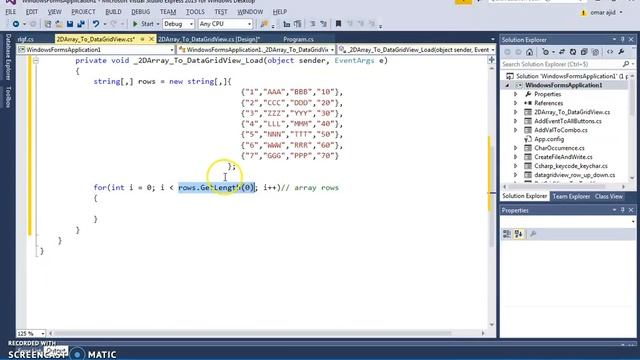Switch to the Team Explorer tab
Screen dimensions: 640x360
point(571,196)
